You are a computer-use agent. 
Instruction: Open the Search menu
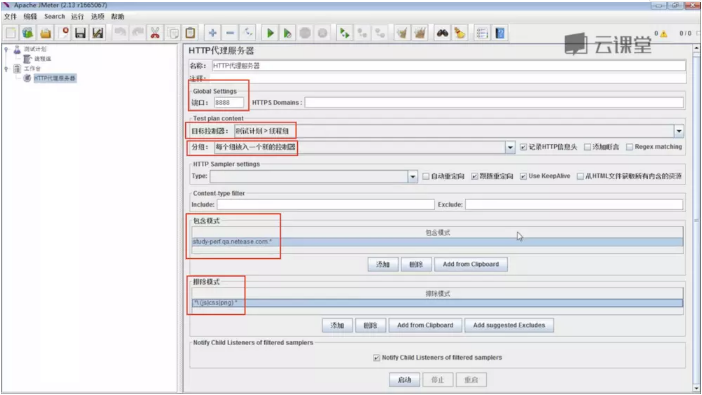coord(55,17)
